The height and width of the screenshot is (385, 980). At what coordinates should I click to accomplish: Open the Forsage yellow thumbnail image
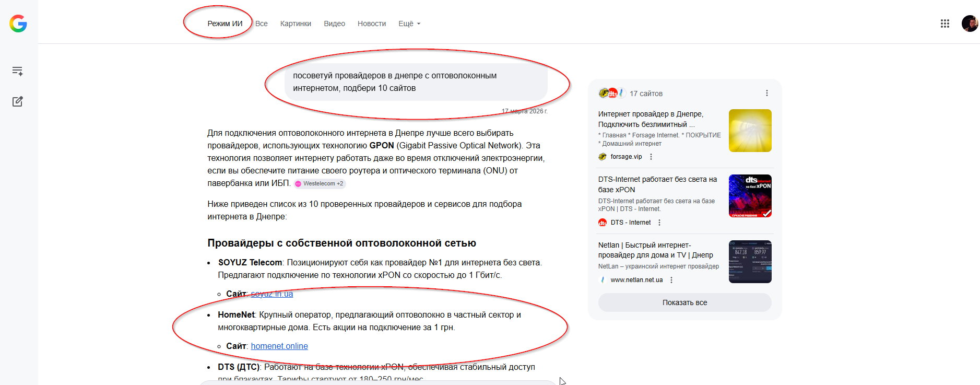pos(750,131)
